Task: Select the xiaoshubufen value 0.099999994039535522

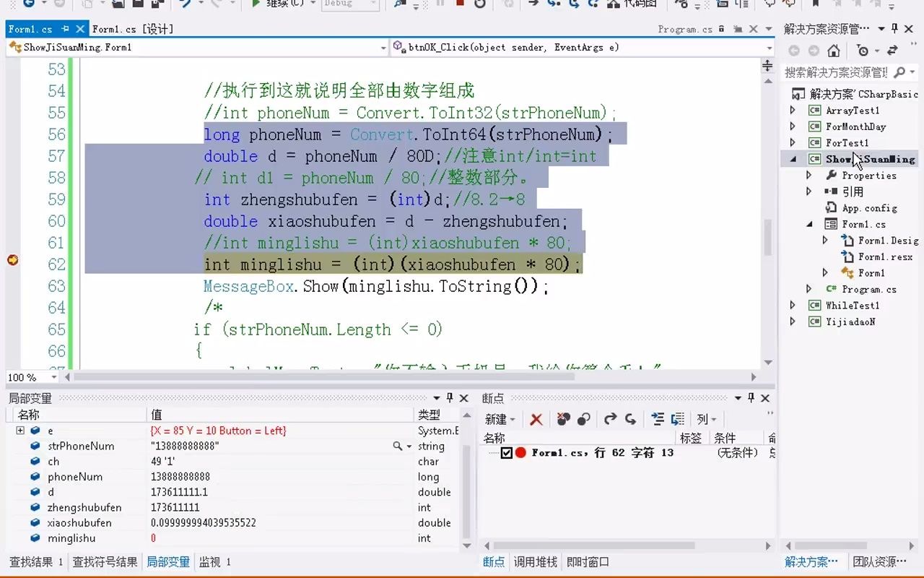Action: pos(204,523)
